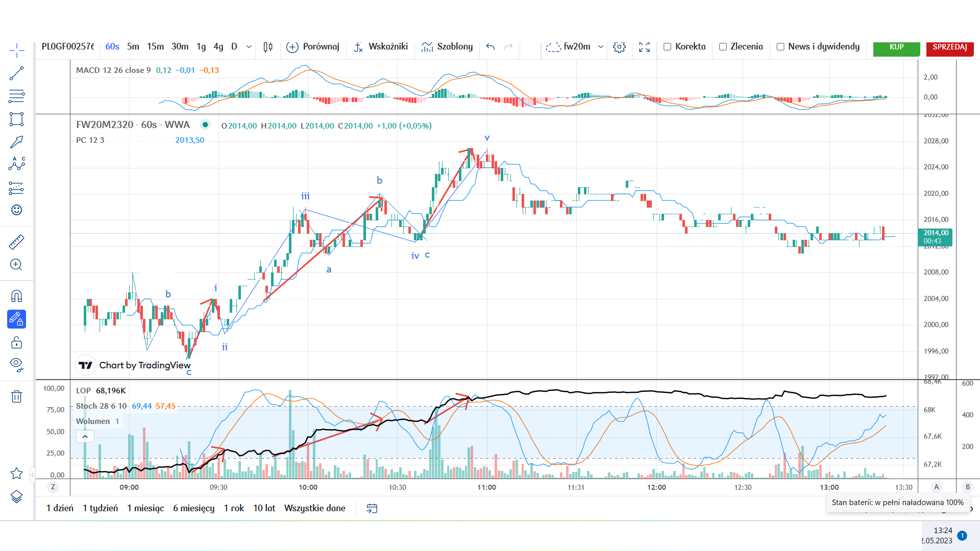Collapse the indicator legend chevron
Image resolution: width=980 pixels, height=551 pixels.
85,437
